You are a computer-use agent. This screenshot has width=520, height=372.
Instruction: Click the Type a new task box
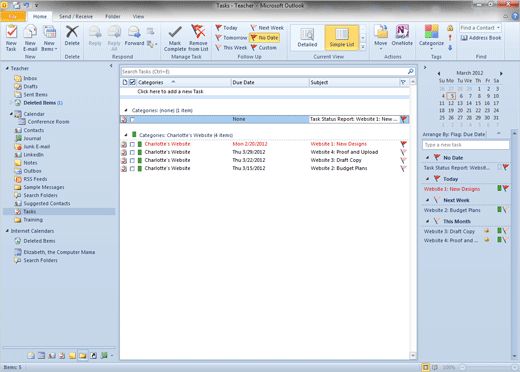click(466, 145)
